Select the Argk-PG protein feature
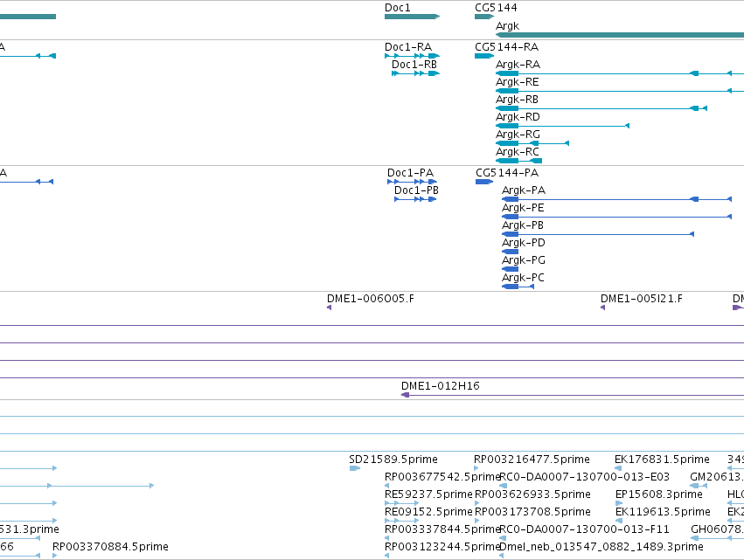Image resolution: width=744 pixels, height=560 pixels. 510,269
